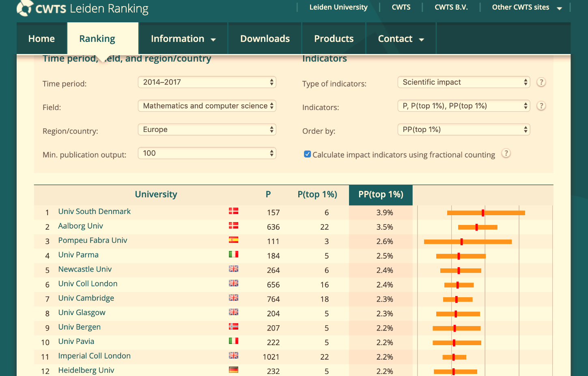The width and height of the screenshot is (588, 376).
Task: Click Italy flag next to Univ Parma
Action: click(x=233, y=254)
